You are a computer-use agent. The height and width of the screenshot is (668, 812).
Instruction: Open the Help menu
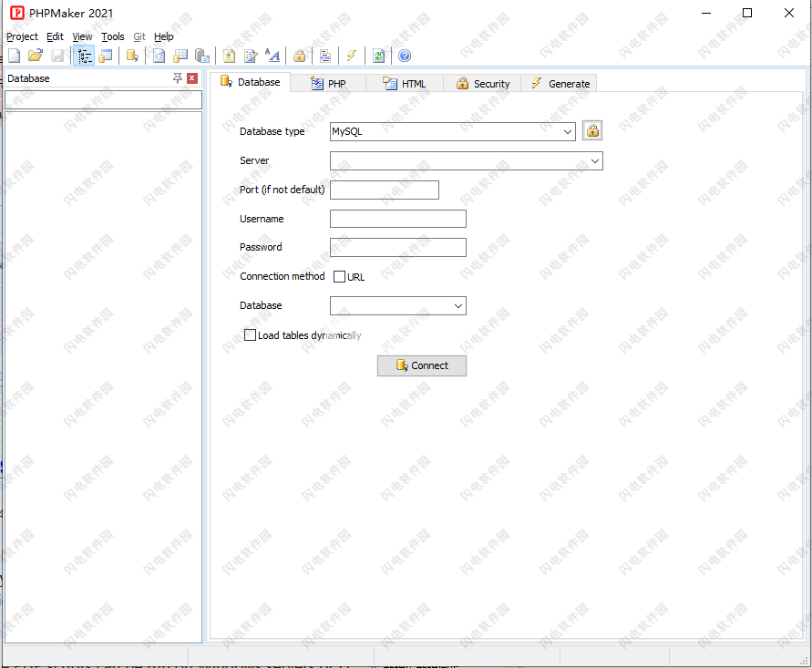click(164, 36)
